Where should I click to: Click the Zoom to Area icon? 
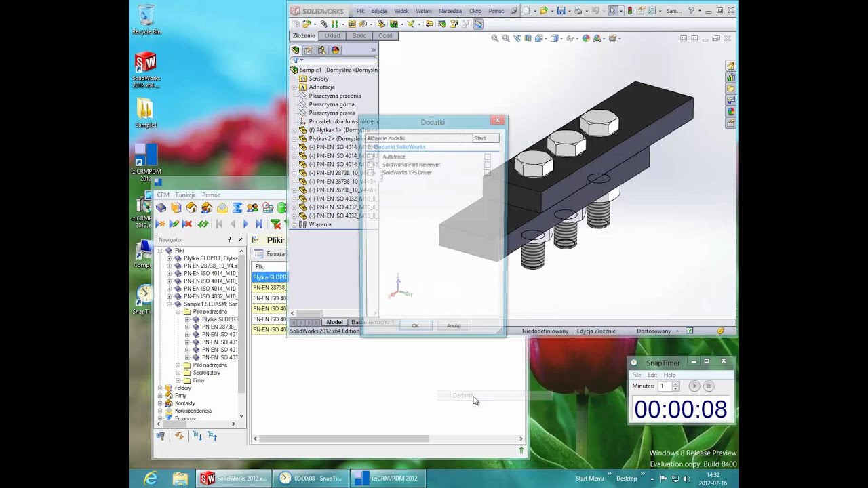click(x=506, y=39)
